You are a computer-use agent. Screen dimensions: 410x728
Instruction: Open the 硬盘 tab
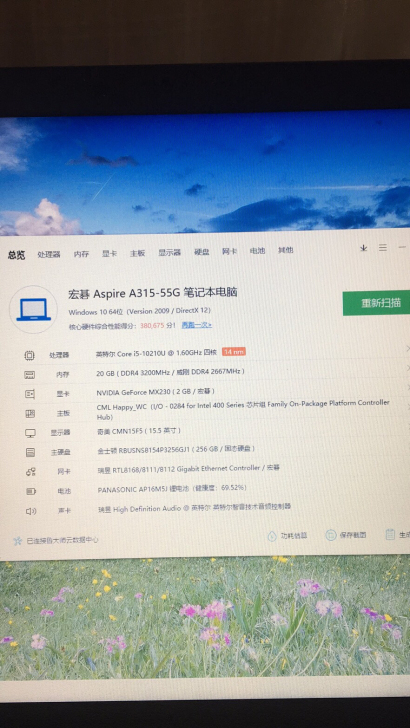point(202,252)
